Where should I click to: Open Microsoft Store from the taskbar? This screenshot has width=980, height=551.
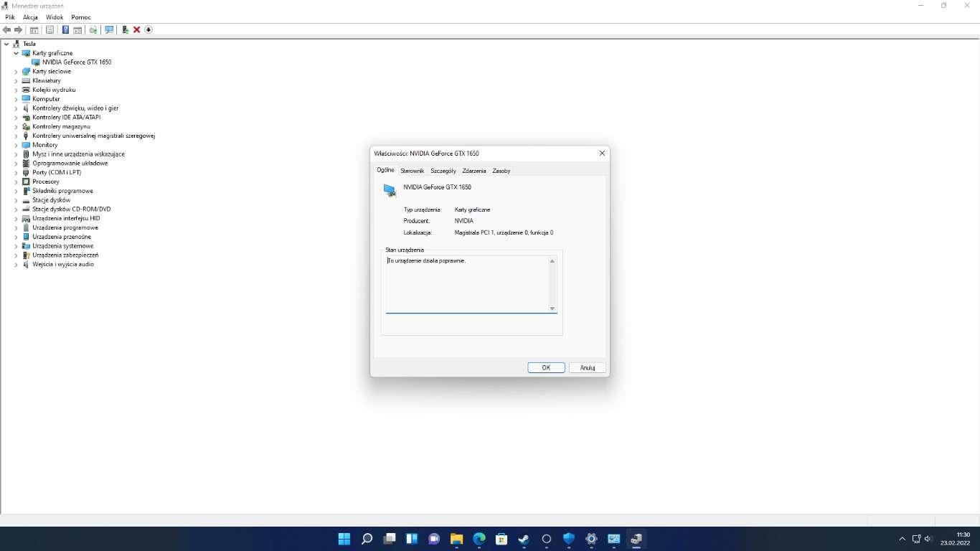click(x=501, y=539)
